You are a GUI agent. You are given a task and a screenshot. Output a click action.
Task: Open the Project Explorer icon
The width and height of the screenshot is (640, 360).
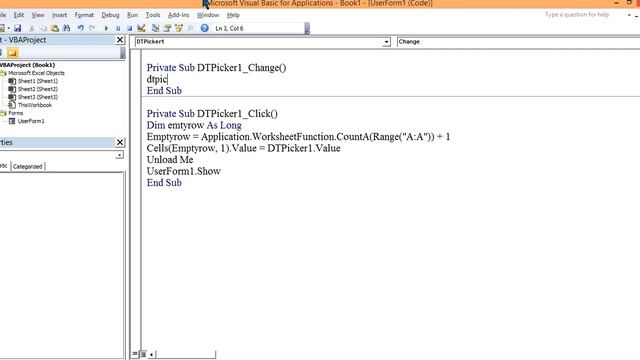click(x=155, y=28)
